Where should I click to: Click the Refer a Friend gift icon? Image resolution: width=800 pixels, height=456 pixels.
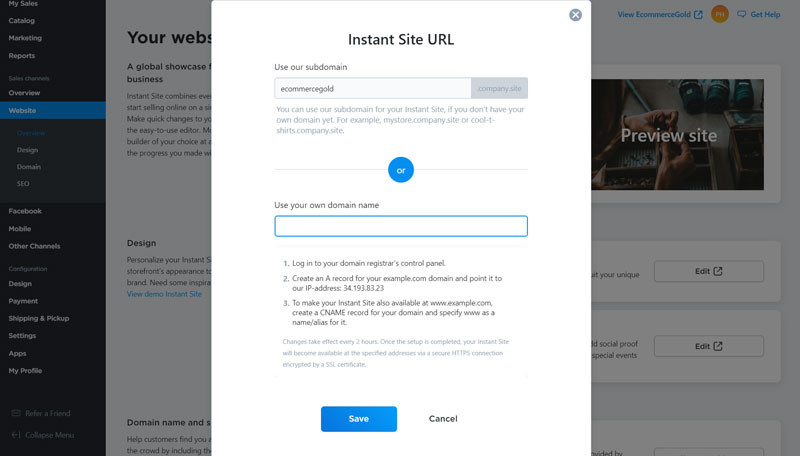[x=16, y=413]
